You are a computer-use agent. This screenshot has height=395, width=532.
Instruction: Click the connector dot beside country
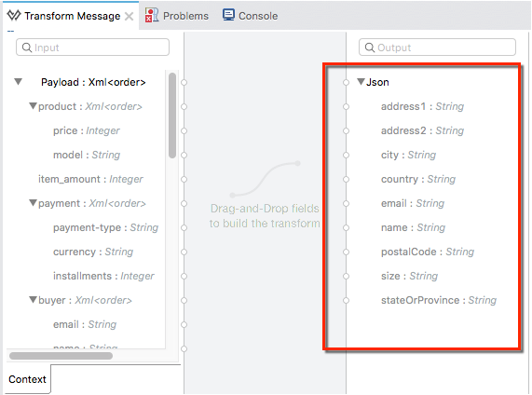pyautogui.click(x=346, y=179)
